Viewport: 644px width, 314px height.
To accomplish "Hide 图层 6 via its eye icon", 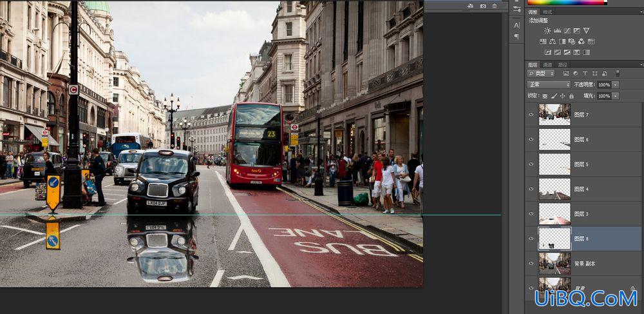I will (531, 139).
